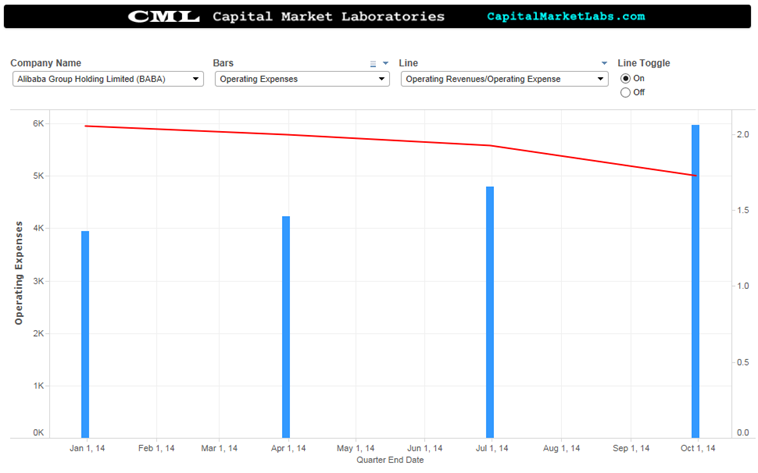Turn the line toggle On
The width and height of the screenshot is (758, 473).
626,78
